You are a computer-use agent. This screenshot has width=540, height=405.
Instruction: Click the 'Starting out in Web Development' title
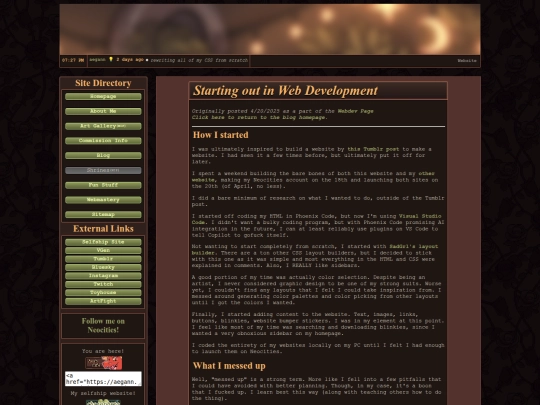coord(285,91)
